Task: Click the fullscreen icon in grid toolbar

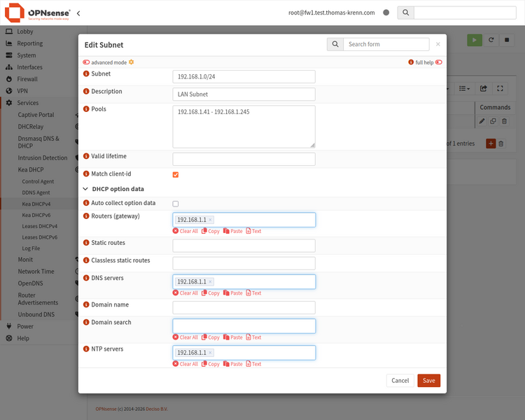Action: 500,88
